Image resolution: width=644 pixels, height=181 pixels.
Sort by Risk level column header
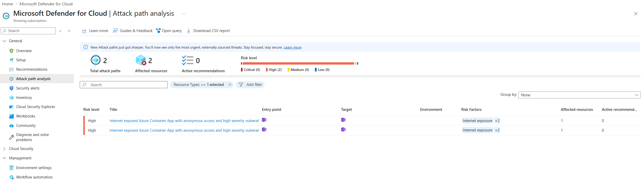pyautogui.click(x=91, y=110)
